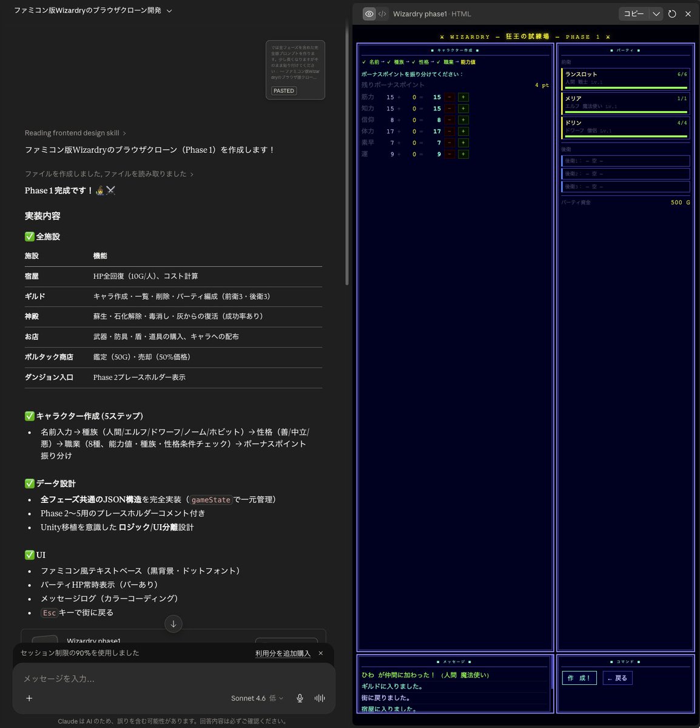This screenshot has width=700, height=728.
Task: Increase 信仰 with its plus button
Action: point(463,120)
